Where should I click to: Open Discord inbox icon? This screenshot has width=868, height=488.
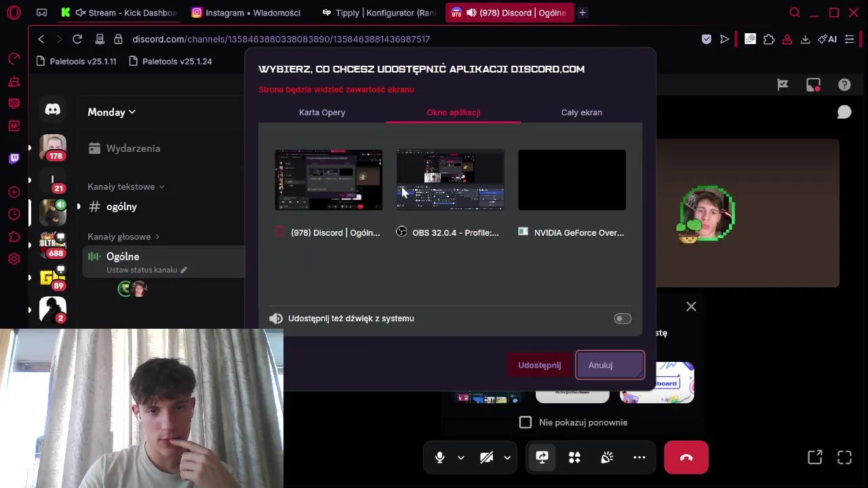click(813, 85)
